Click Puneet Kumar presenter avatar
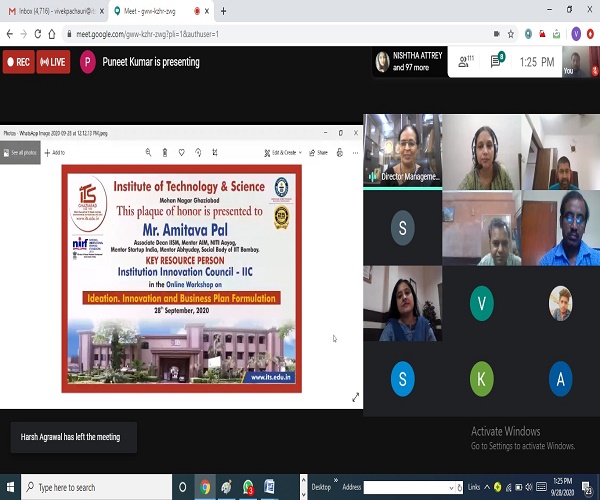The width and height of the screenshot is (600, 500). pyautogui.click(x=88, y=62)
